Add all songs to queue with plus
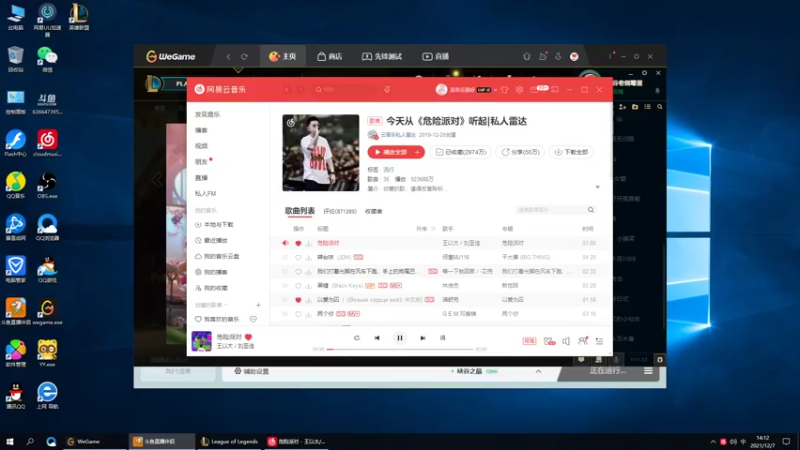Image resolution: width=800 pixels, height=450 pixels. 418,152
